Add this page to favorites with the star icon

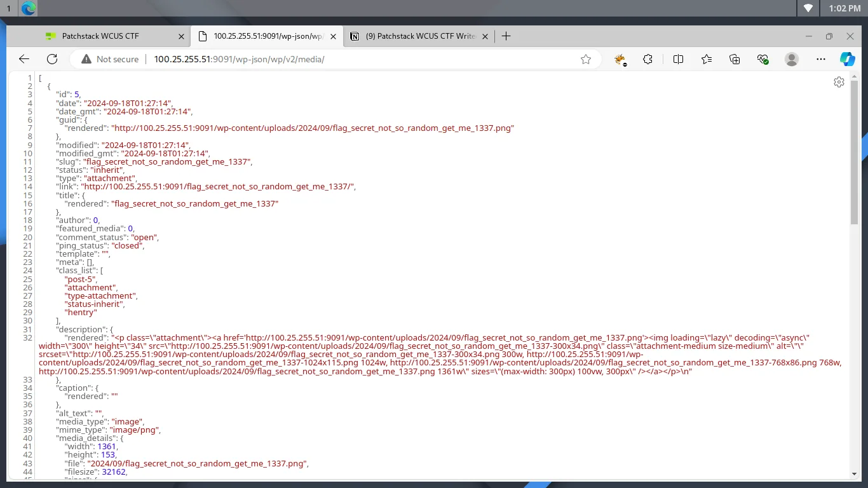click(x=586, y=59)
